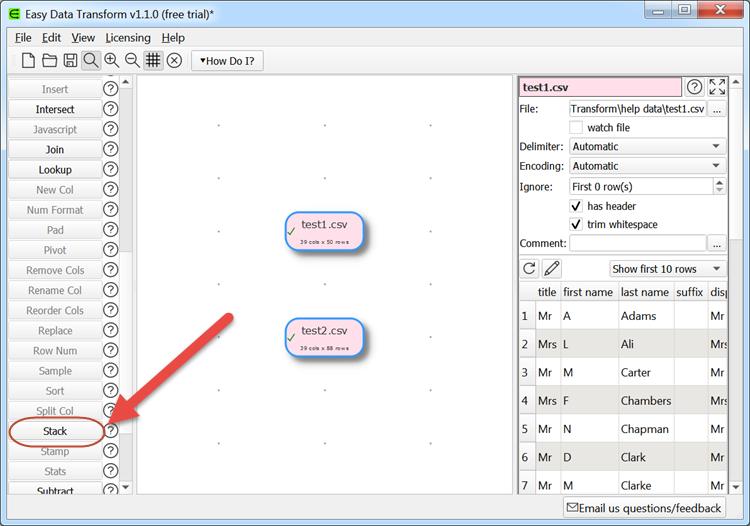
Task: Click Email us questions/feedback button
Action: click(643, 508)
